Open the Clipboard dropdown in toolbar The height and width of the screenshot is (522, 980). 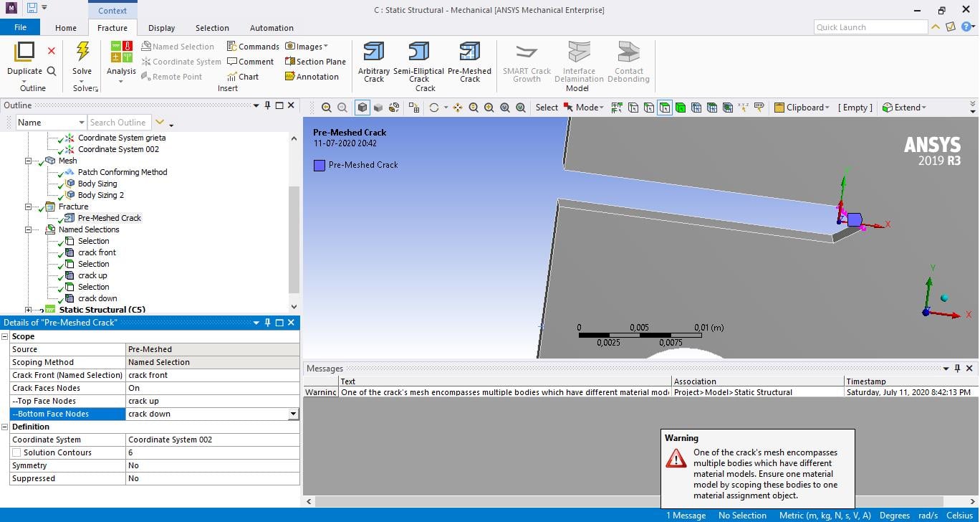(x=802, y=108)
